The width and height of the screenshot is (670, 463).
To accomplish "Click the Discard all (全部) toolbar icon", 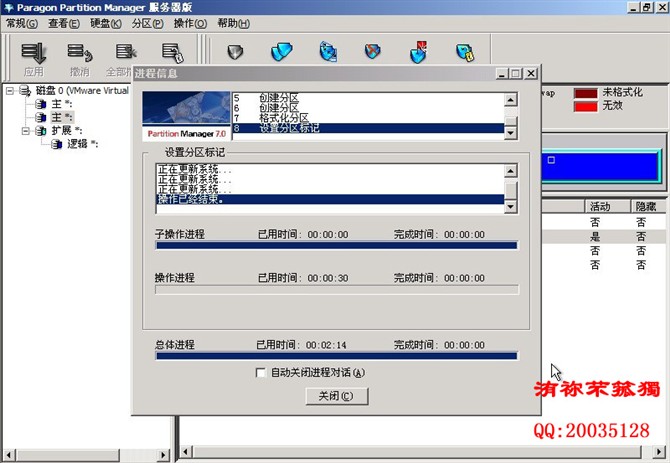I will [x=126, y=52].
